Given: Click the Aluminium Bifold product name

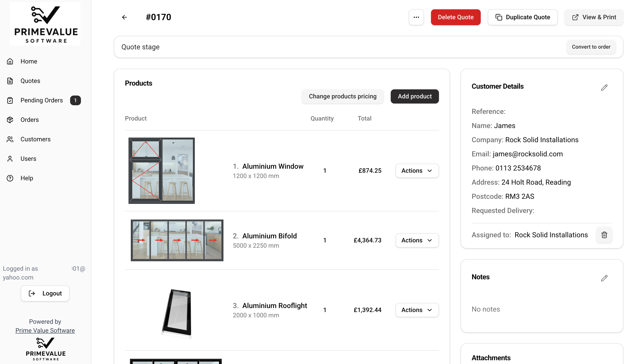Looking at the screenshot, I should pyautogui.click(x=270, y=236).
